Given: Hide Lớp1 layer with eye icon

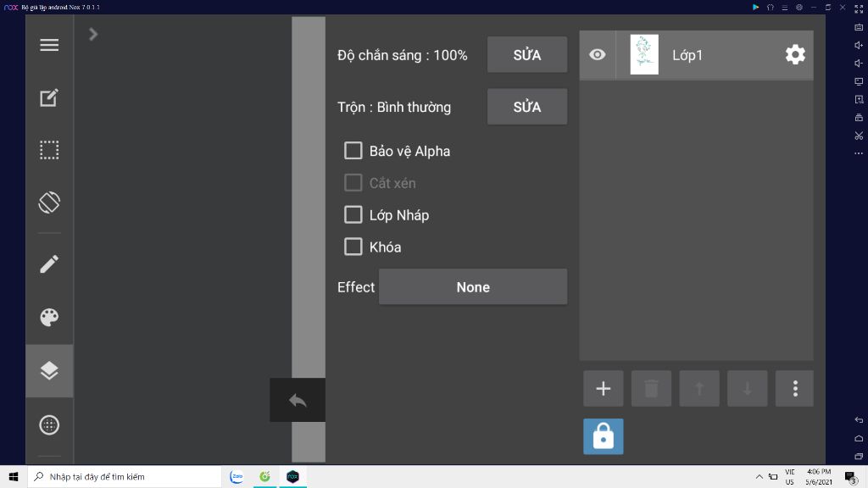Looking at the screenshot, I should pyautogui.click(x=598, y=55).
